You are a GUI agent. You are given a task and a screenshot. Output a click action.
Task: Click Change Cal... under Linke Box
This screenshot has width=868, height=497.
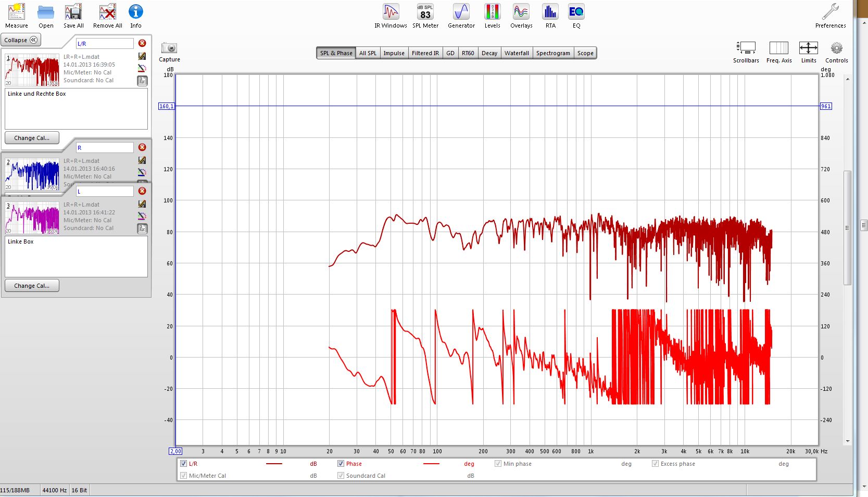(x=32, y=286)
